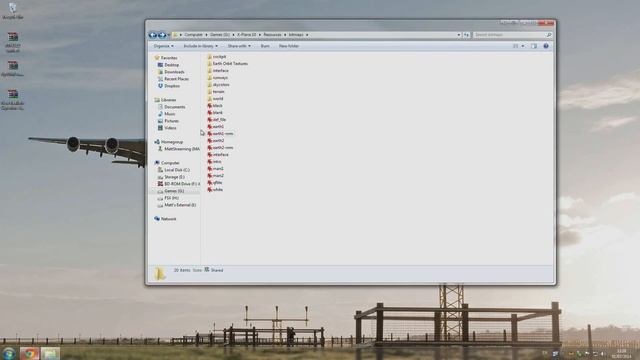Expand the arrow after the X-Plane 10 breadcrumb
Screen dimensions: 640x360
tap(260, 35)
